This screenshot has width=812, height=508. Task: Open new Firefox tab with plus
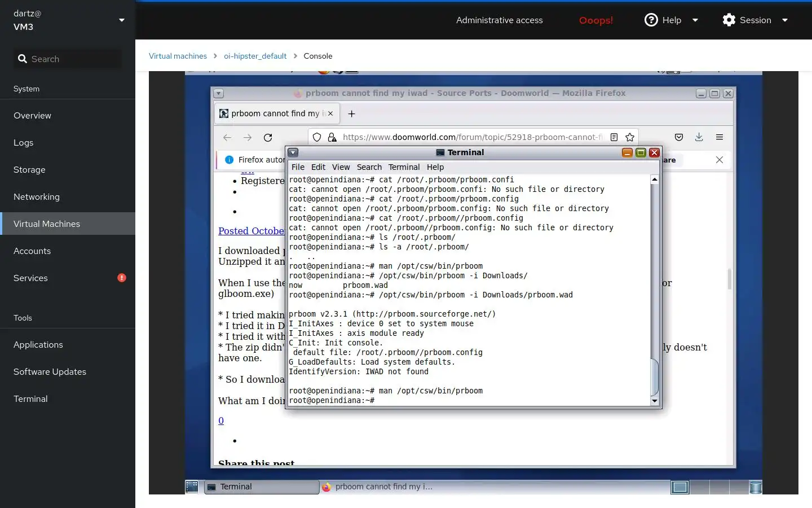coord(351,113)
